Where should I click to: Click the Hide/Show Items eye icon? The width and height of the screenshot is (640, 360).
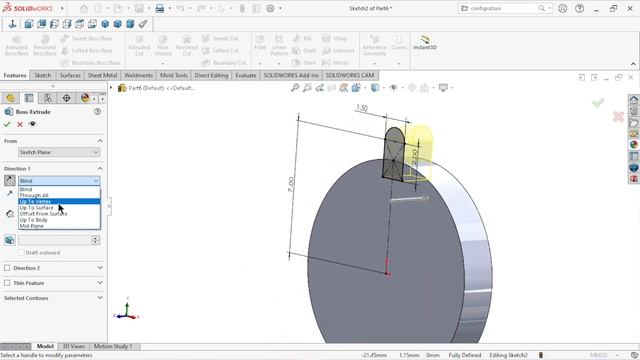click(x=393, y=88)
